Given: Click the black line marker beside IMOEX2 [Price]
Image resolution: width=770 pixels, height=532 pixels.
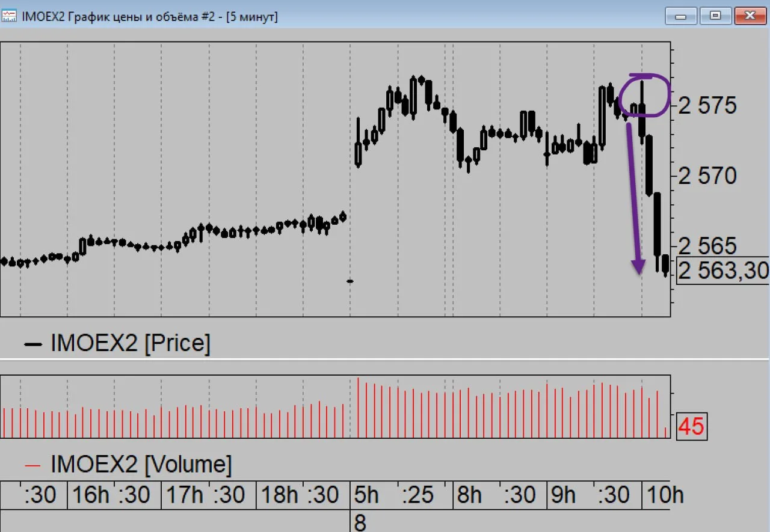Looking at the screenshot, I should pyautogui.click(x=33, y=344).
